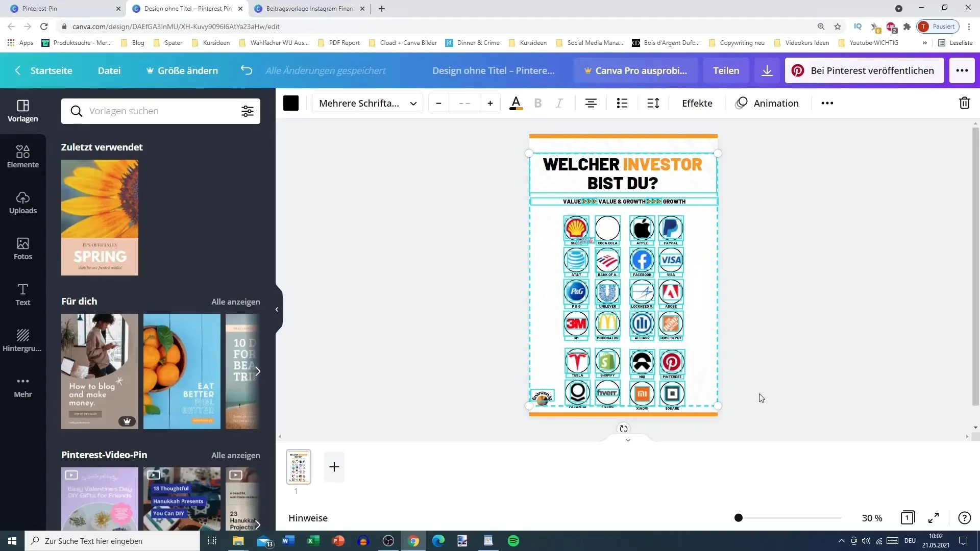Open Spotify from the taskbar
The height and width of the screenshot is (551, 980).
click(513, 541)
